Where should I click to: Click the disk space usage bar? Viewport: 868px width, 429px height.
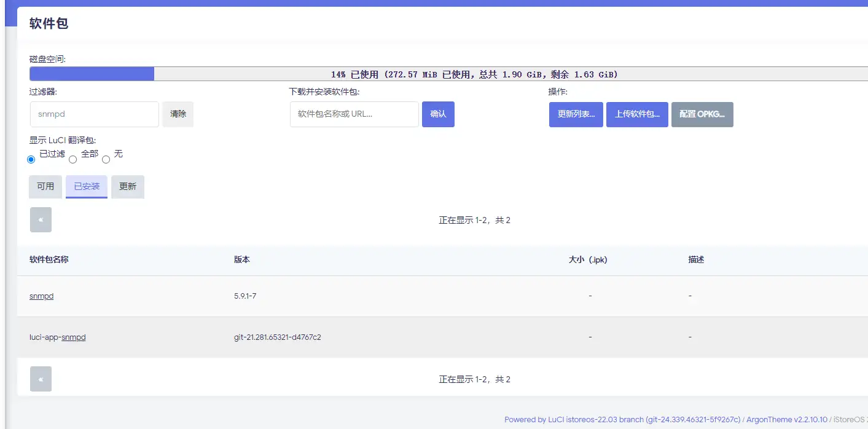pos(430,74)
